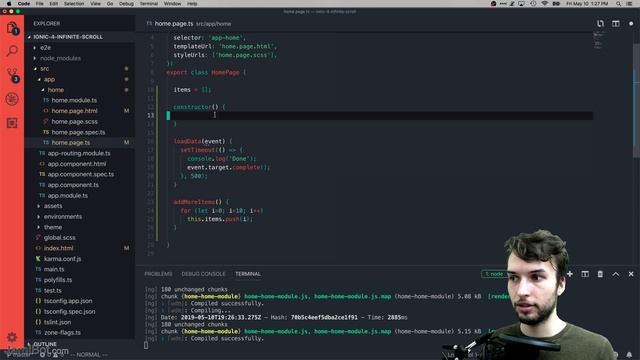The width and height of the screenshot is (640, 360).
Task: Click the Wi-Fi icon in menu bar
Action: pos(544,4)
